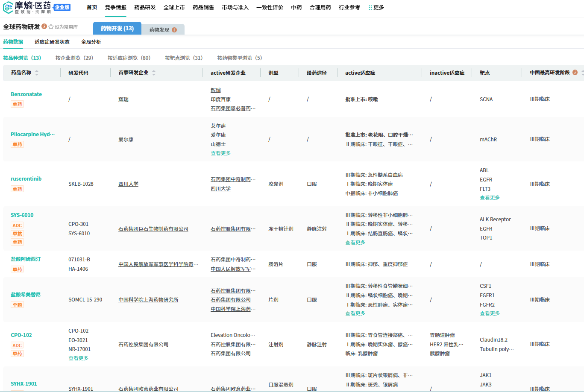
Task: Expand 查看更多 under SYS-6010 active indications
Action: pyautogui.click(x=355, y=243)
